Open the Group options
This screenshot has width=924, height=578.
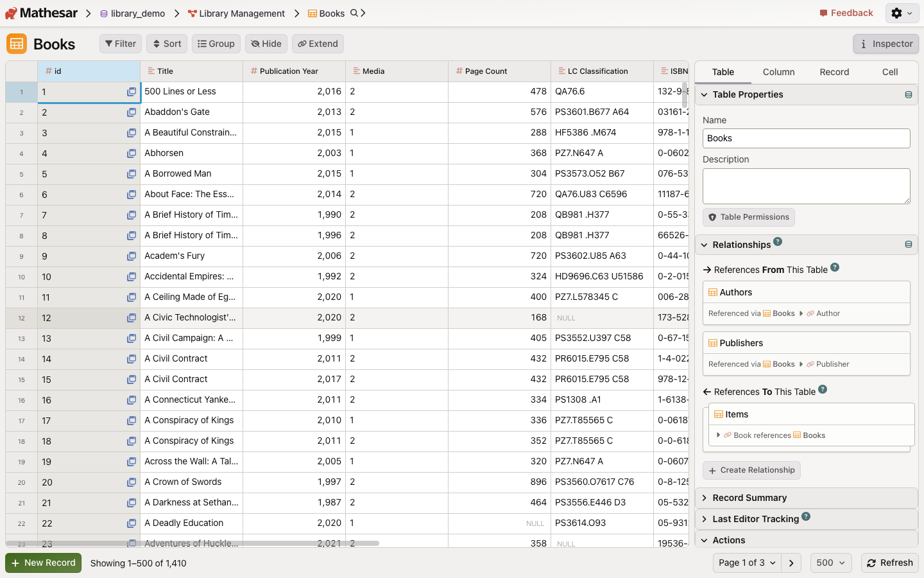tap(216, 44)
